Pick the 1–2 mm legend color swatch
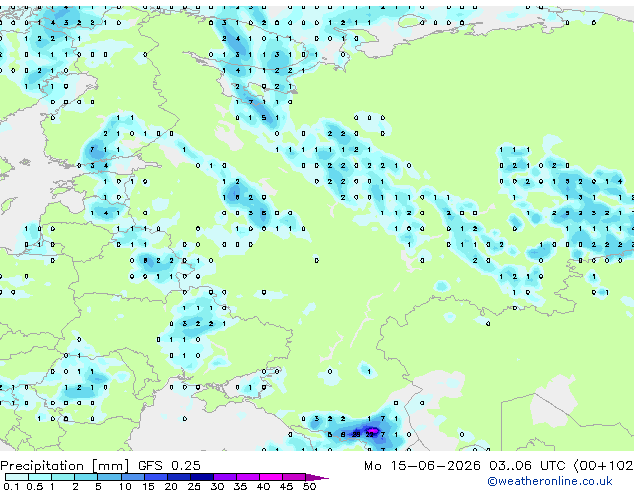The height and width of the screenshot is (490, 634). pyautogui.click(x=63, y=477)
